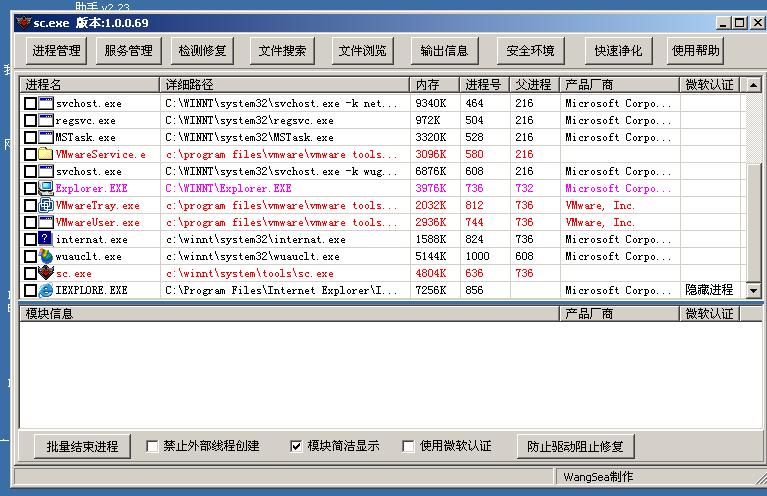Select the wuauclt.exe process name
The width and height of the screenshot is (767, 496).
[89, 256]
